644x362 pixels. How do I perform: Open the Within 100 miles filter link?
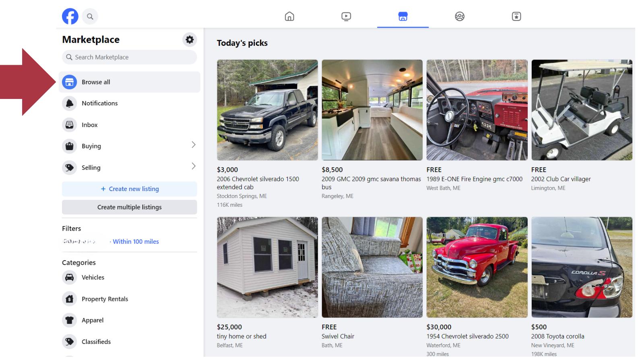tap(135, 241)
